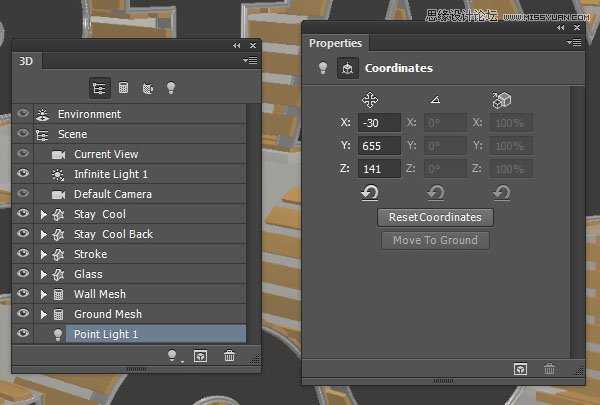The image size is (600, 405).
Task: Open the 3D panel flyout menu
Action: (x=250, y=60)
